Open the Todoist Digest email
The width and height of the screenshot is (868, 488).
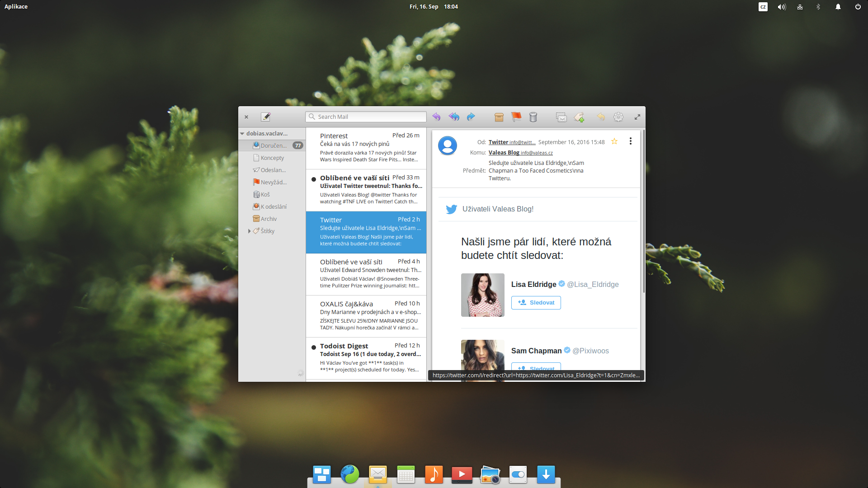366,358
